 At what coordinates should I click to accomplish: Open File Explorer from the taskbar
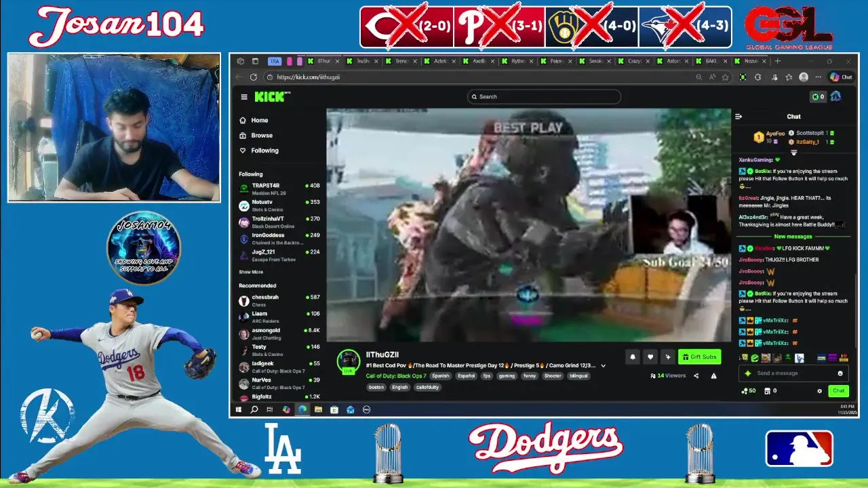(318, 409)
